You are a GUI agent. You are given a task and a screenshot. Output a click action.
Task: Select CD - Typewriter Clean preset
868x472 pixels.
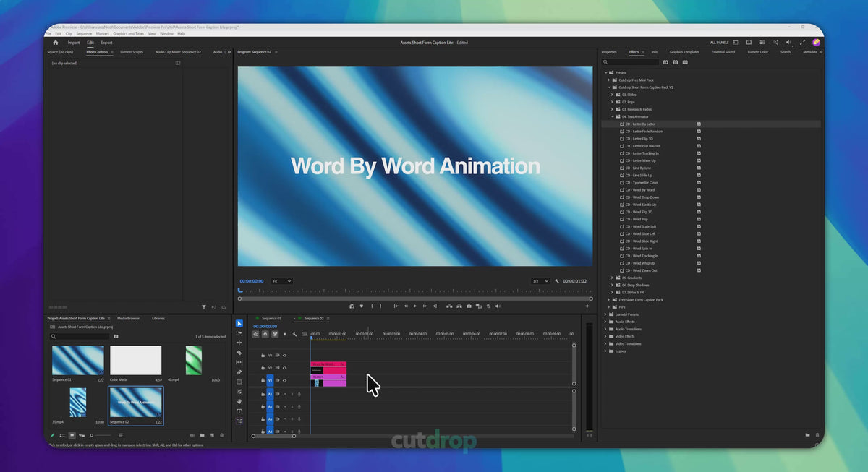coord(642,183)
